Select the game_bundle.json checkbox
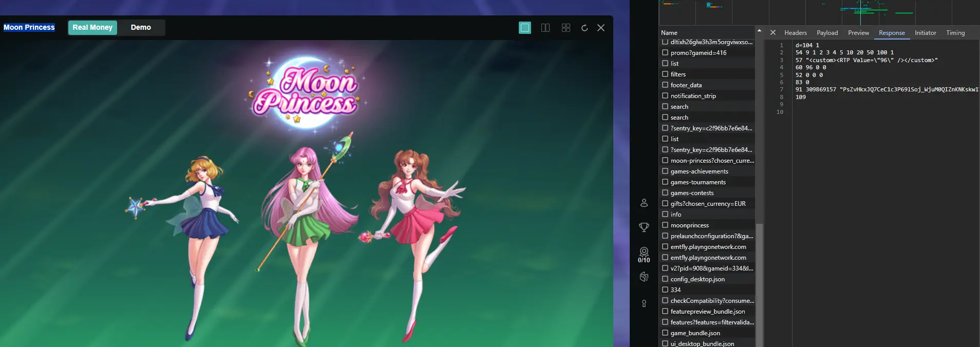 pos(665,333)
